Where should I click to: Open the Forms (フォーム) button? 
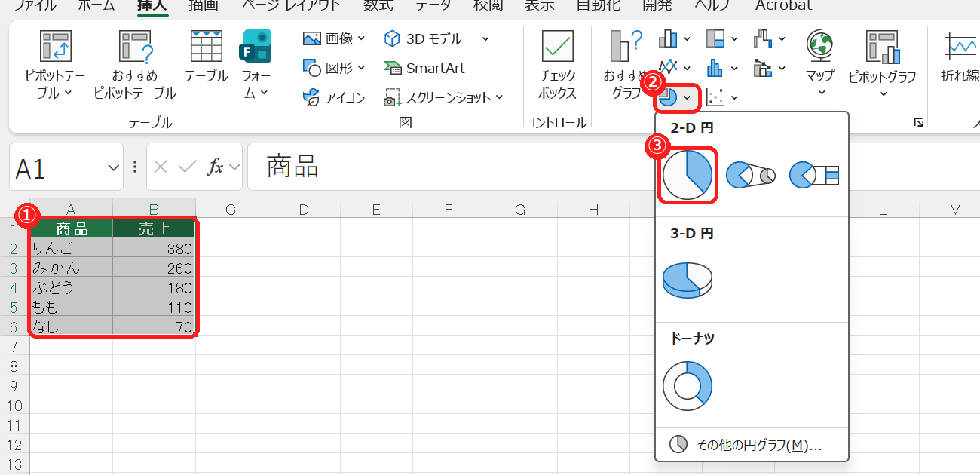coord(256,66)
